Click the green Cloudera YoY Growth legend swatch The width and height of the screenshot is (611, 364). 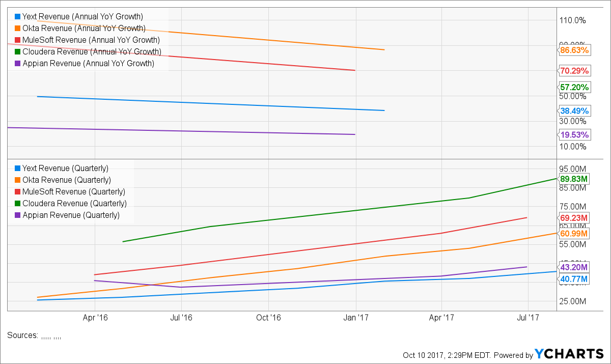tap(18, 52)
